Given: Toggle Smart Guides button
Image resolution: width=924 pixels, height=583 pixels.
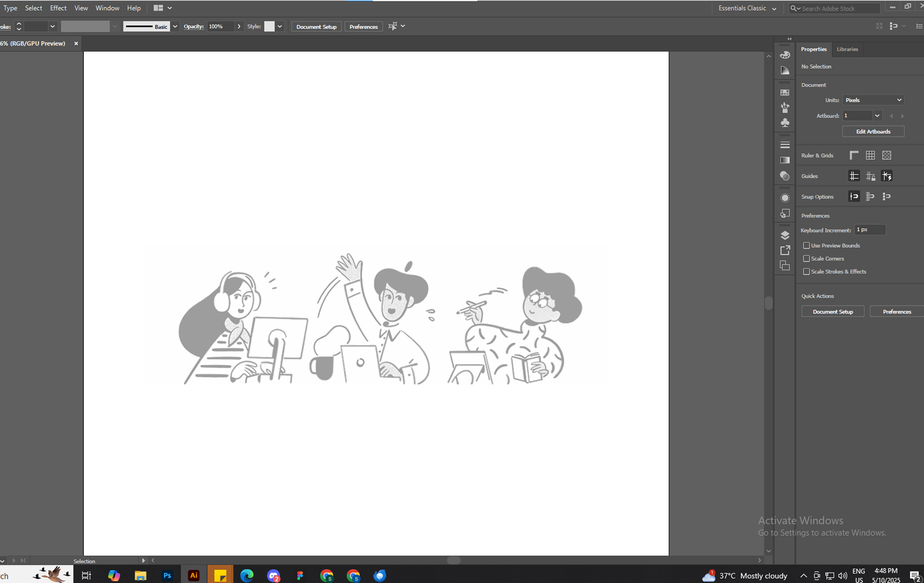Looking at the screenshot, I should pos(887,176).
